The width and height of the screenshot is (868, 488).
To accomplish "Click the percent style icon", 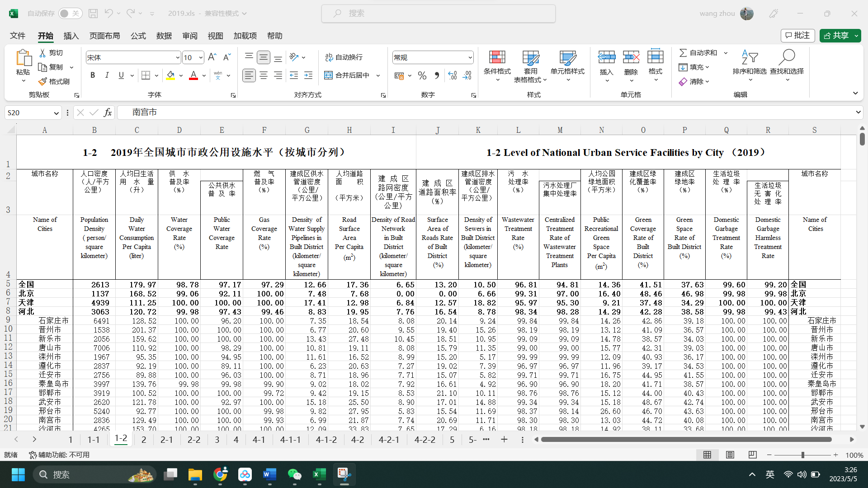I will click(x=422, y=75).
